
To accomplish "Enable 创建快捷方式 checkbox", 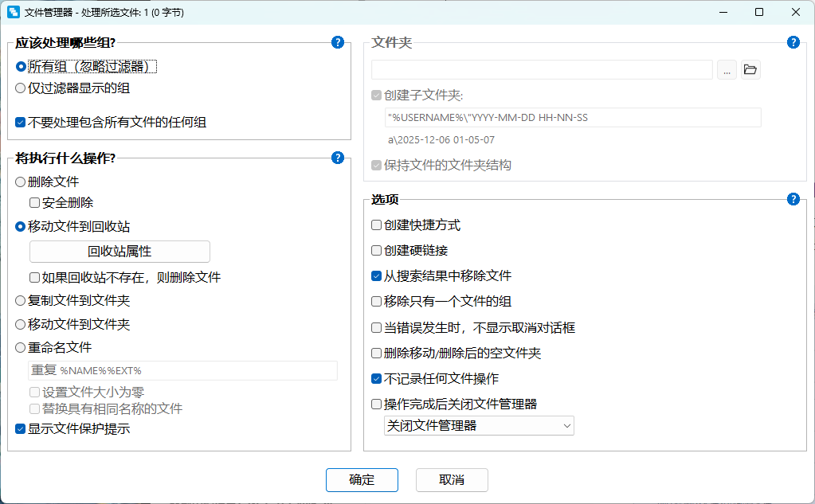I will 377,225.
